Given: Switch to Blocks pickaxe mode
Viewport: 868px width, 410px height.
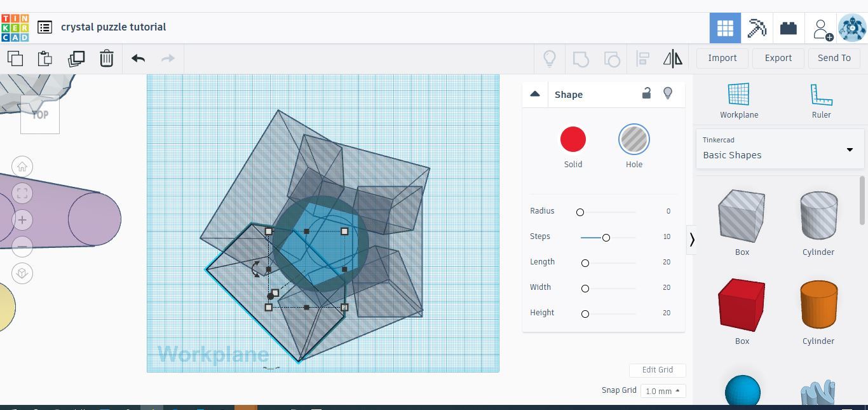Looking at the screenshot, I should tap(757, 28).
